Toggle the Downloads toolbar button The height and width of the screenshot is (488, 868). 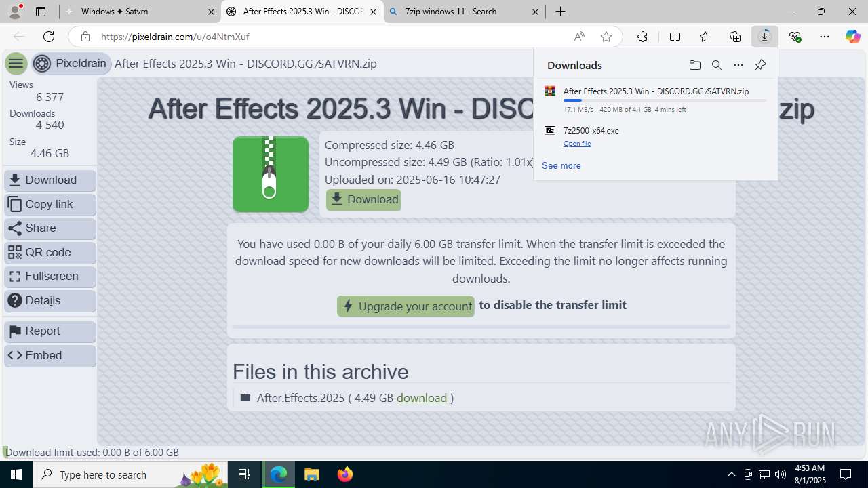[x=765, y=37]
